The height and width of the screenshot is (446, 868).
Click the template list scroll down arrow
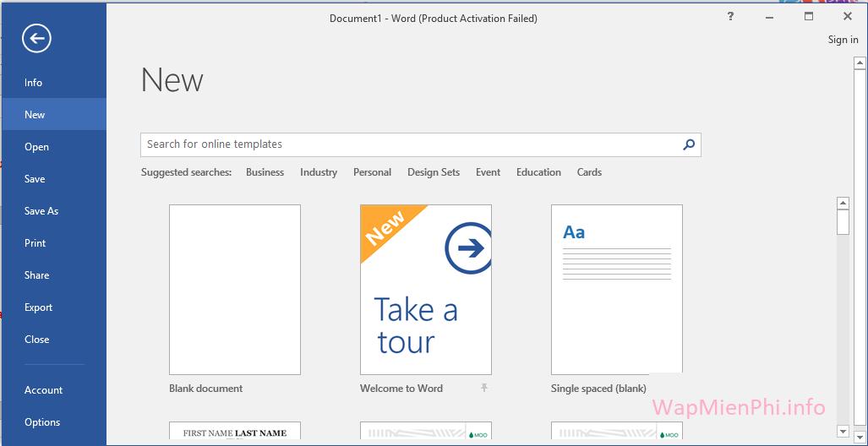pos(843,431)
